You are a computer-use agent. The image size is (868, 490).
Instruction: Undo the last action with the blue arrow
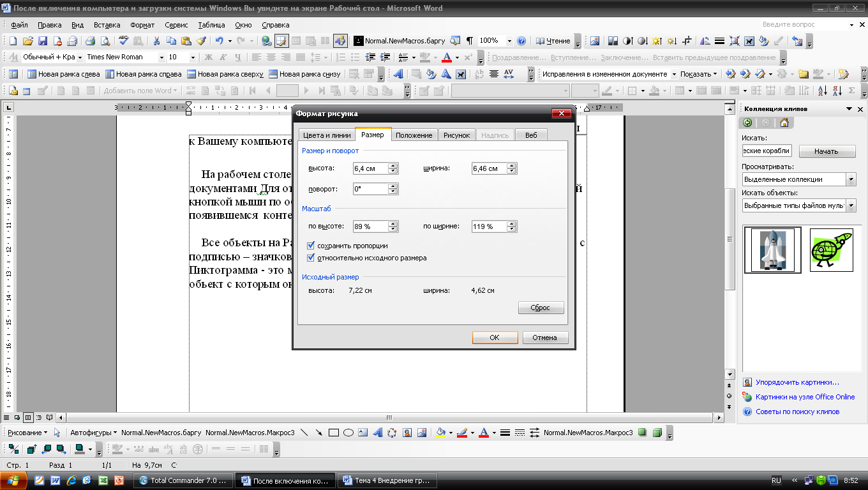coord(219,41)
